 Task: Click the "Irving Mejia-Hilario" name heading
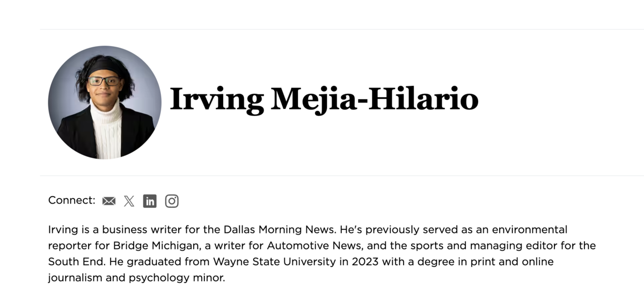click(x=324, y=100)
